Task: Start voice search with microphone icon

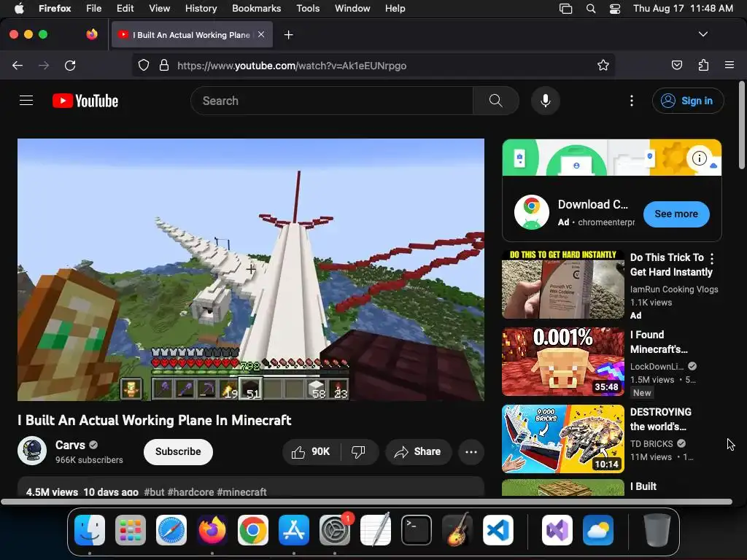Action: (546, 101)
